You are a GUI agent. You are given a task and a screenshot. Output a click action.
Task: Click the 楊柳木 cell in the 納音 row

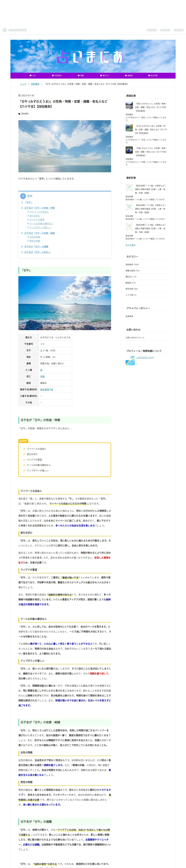pos(55,383)
